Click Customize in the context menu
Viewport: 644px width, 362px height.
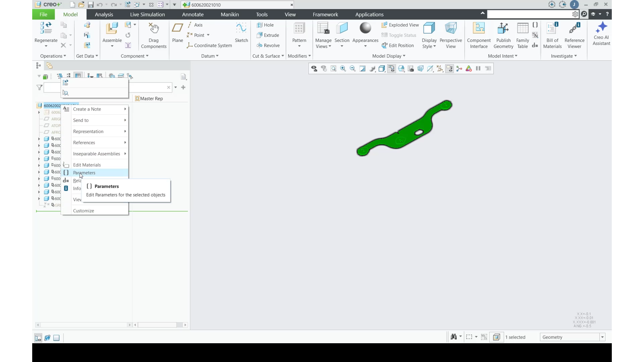coord(95,211)
